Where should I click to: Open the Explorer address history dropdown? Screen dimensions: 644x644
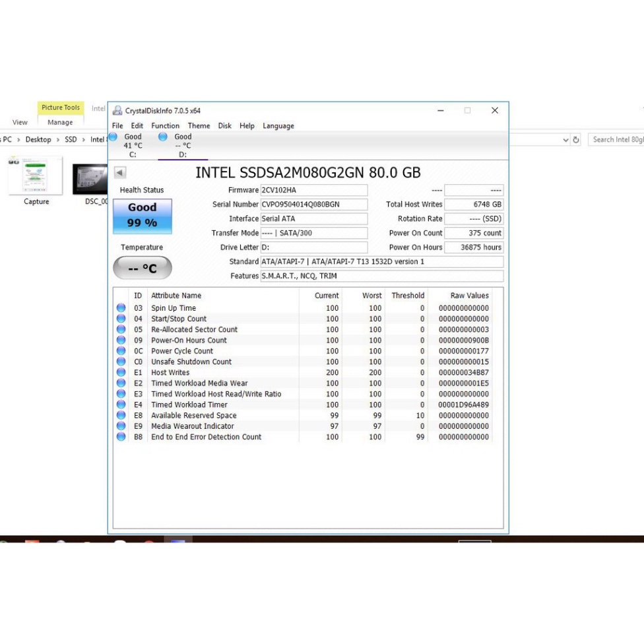pyautogui.click(x=565, y=140)
